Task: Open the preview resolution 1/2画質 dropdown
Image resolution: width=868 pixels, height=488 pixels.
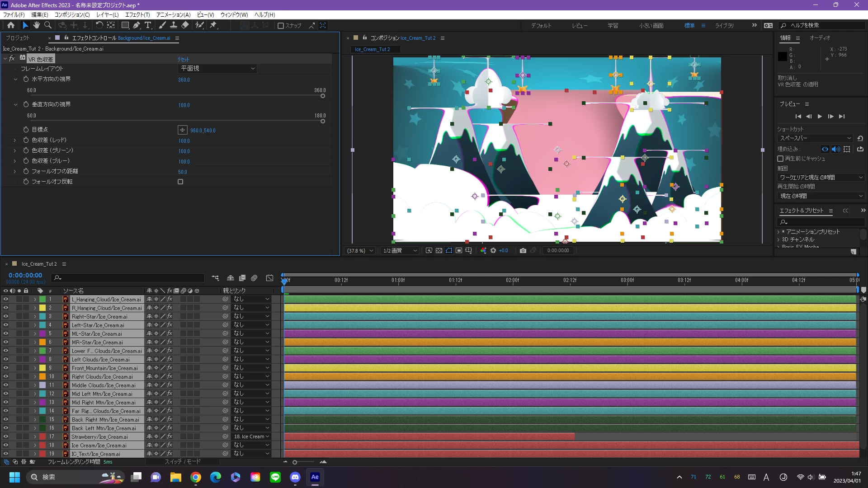Action: tap(400, 250)
